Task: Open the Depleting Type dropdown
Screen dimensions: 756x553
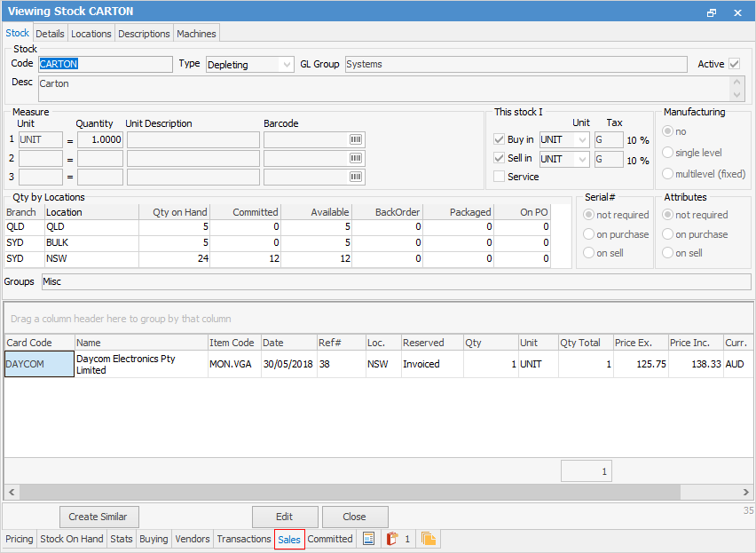Action: [x=287, y=64]
